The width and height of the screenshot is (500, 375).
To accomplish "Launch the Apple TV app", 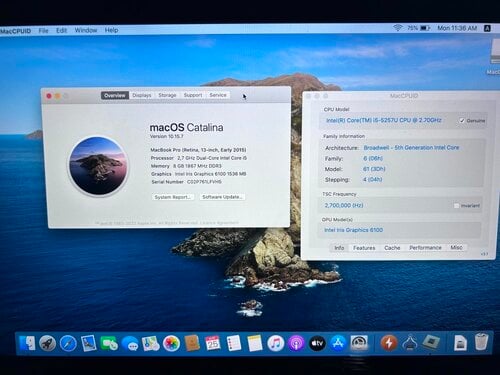I will pyautogui.click(x=317, y=343).
